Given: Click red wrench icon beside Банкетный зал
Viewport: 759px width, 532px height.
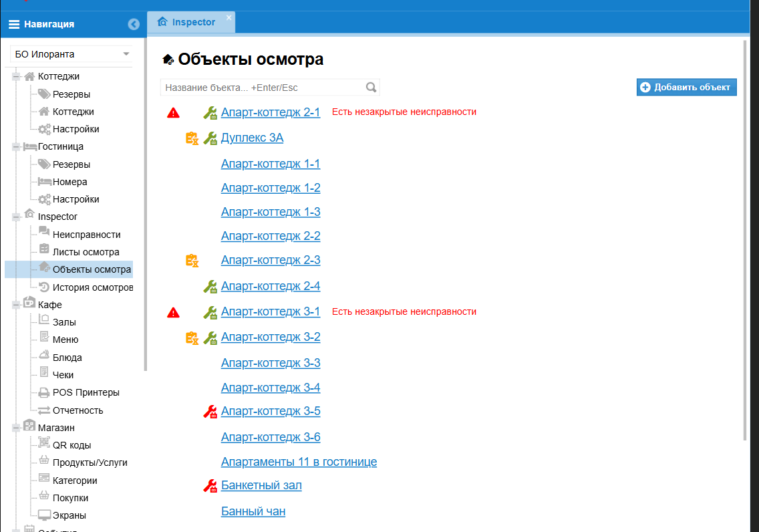Looking at the screenshot, I should coord(210,485).
